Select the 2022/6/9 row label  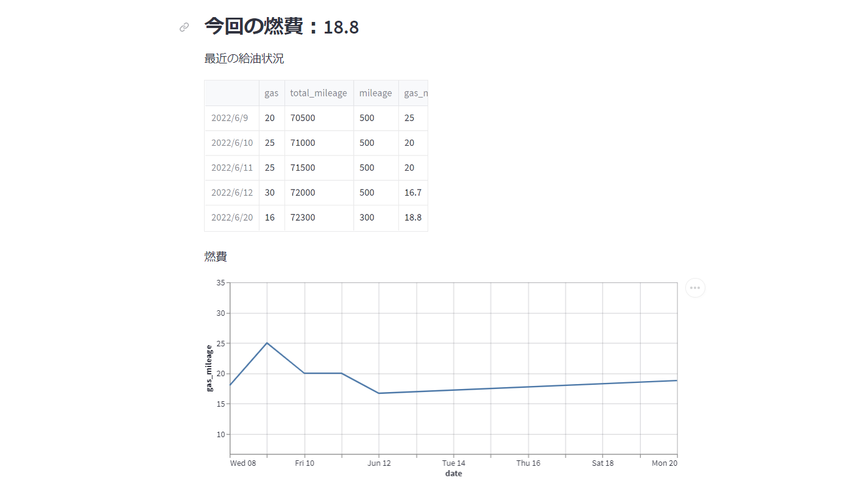(231, 118)
